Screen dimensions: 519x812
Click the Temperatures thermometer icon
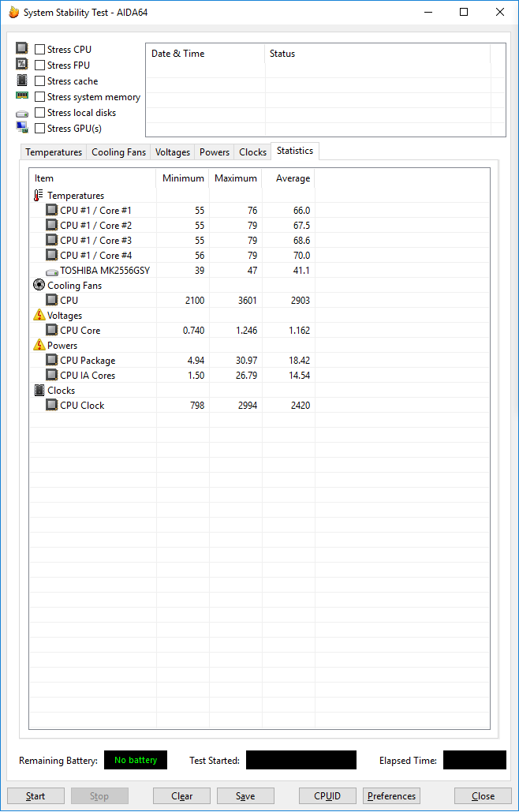[39, 195]
